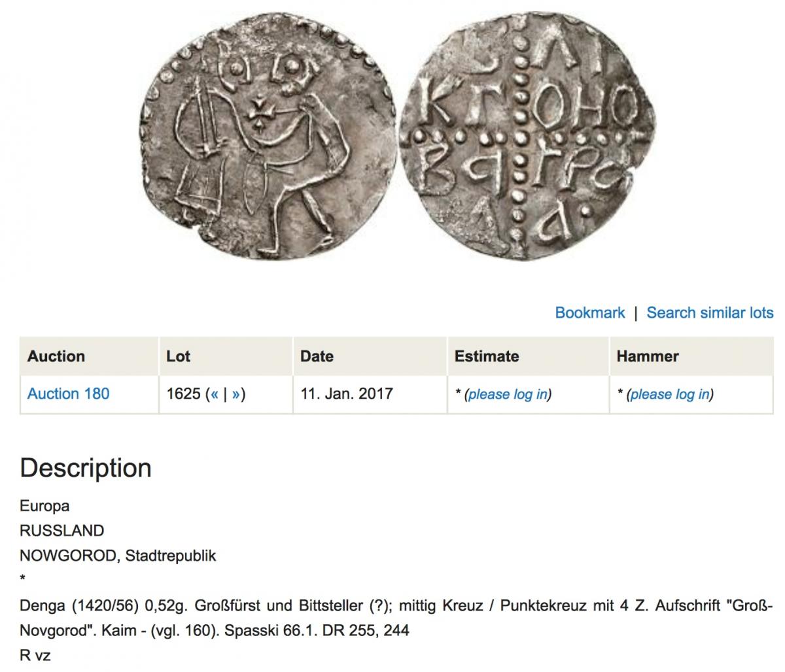Click please log in under Hammer
The width and height of the screenshot is (785, 672).
668,394
